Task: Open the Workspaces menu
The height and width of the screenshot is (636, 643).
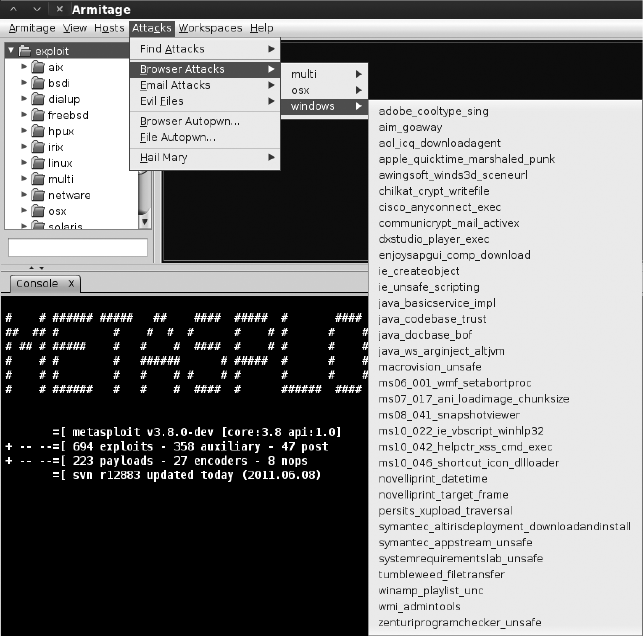Action: 210,28
